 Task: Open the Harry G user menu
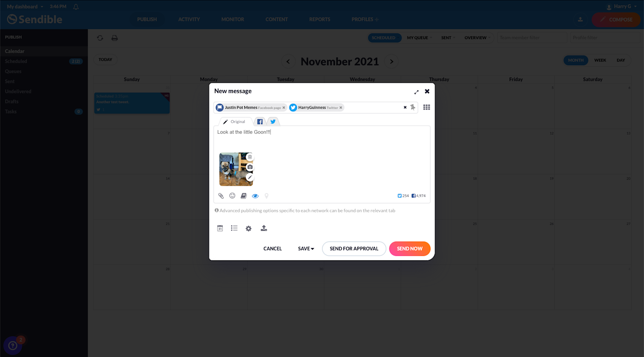[x=622, y=6]
